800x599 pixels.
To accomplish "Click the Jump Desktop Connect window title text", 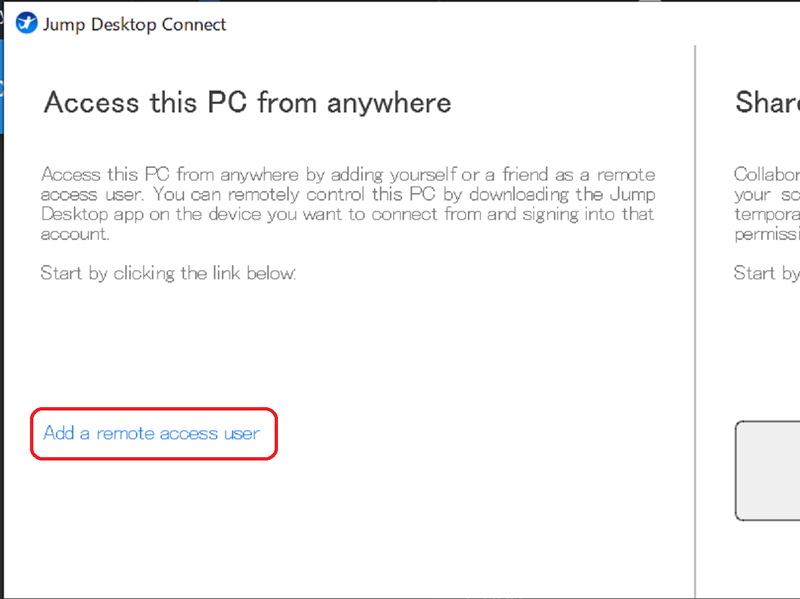I will pos(134,24).
